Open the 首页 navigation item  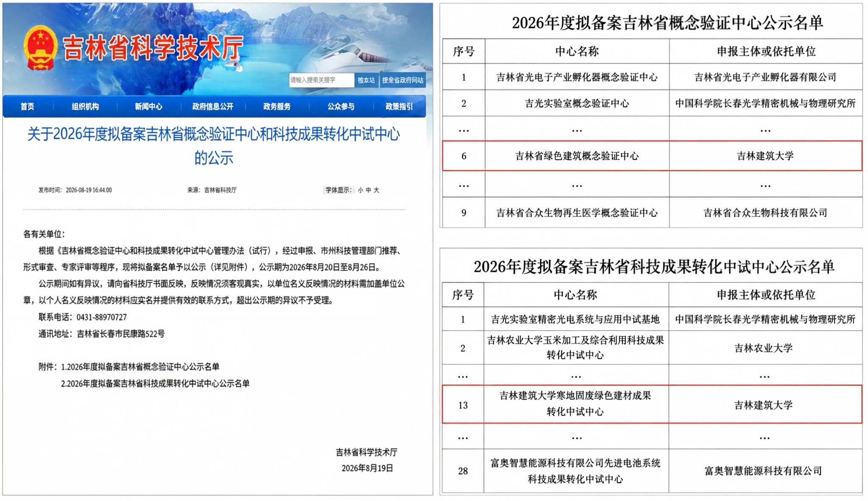28,106
